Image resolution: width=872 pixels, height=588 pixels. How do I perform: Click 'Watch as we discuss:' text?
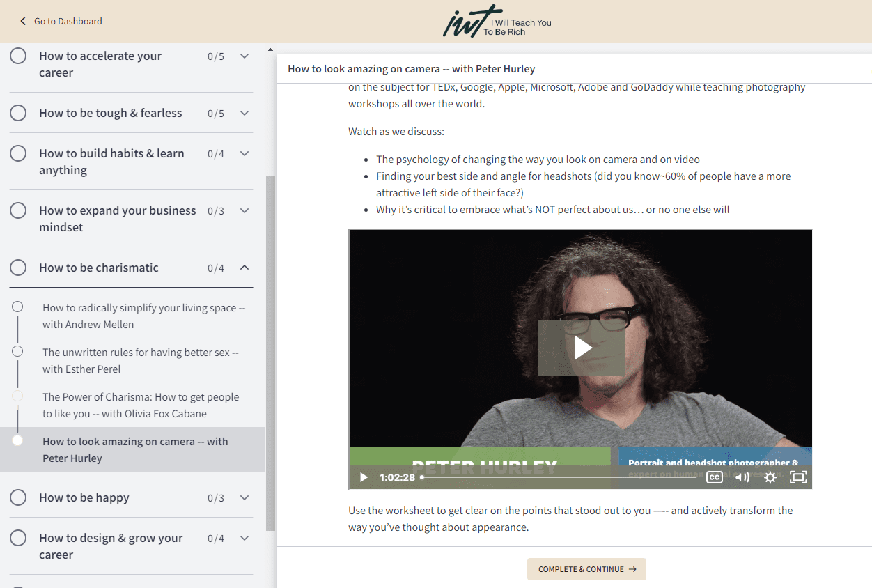396,132
